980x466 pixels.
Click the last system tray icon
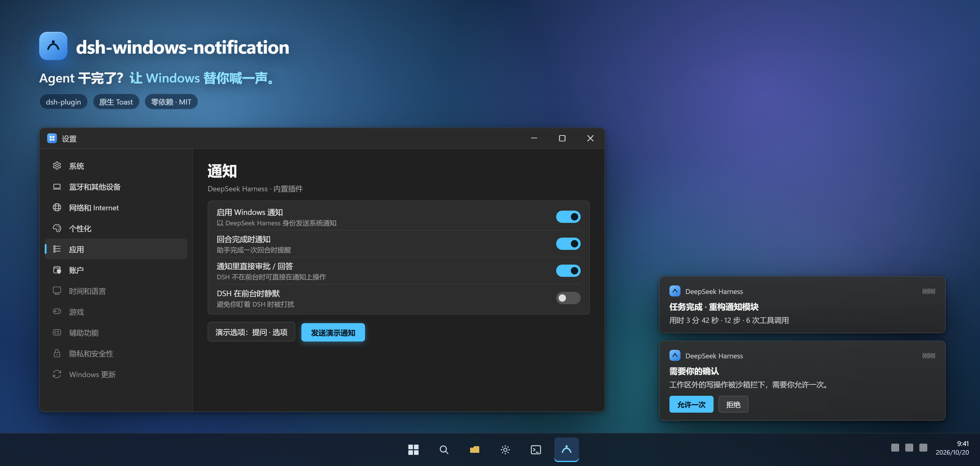click(923, 447)
